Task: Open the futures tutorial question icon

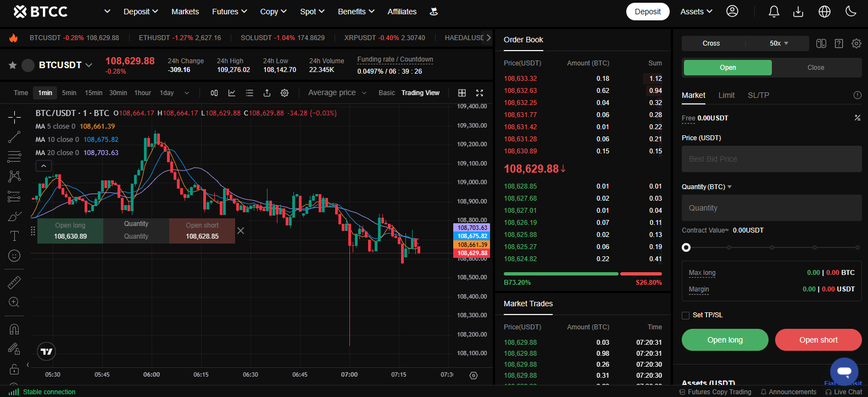Action: [x=839, y=43]
